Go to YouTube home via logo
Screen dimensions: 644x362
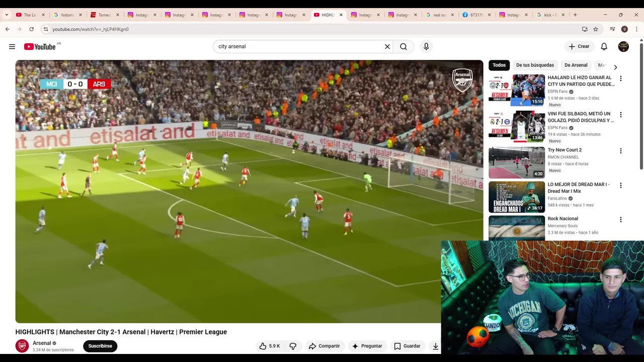40,47
